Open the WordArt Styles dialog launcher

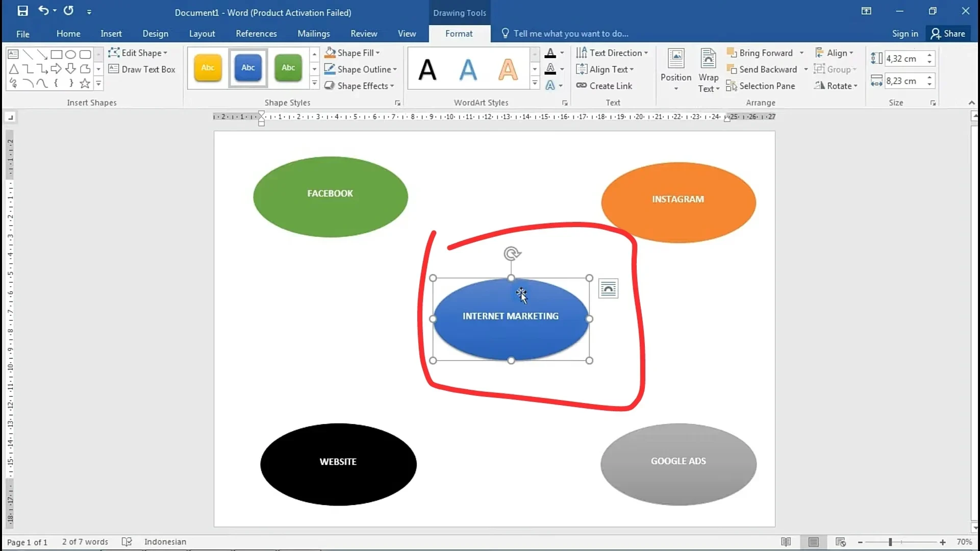(565, 103)
